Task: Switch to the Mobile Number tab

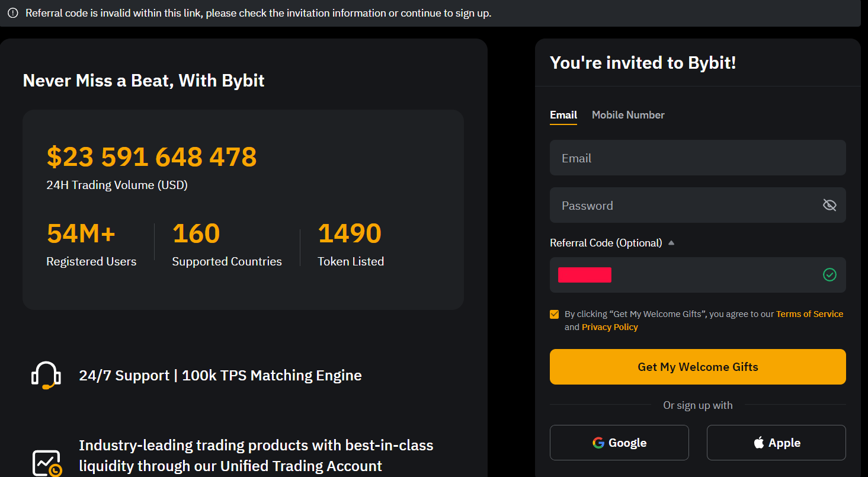Action: coord(628,115)
